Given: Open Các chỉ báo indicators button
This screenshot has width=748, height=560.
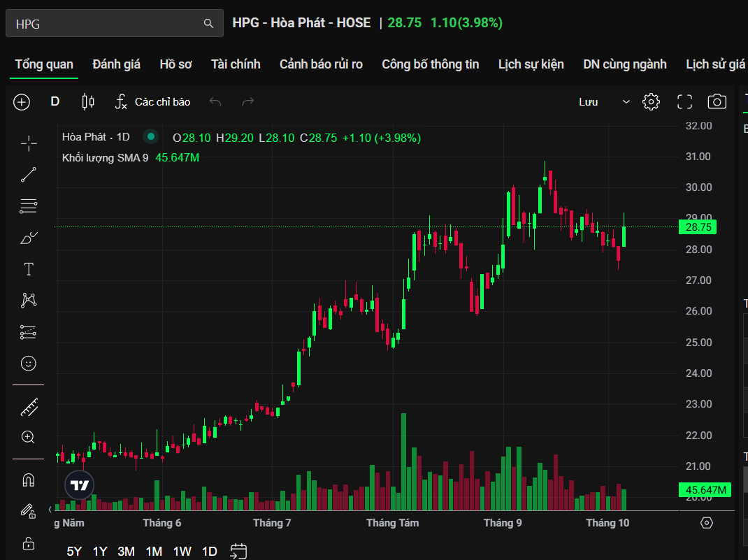Looking at the screenshot, I should pyautogui.click(x=153, y=102).
